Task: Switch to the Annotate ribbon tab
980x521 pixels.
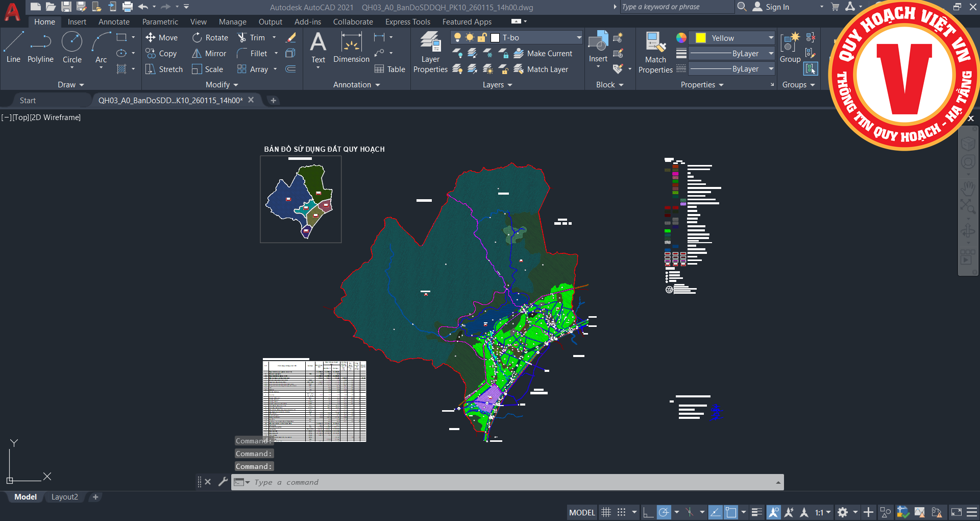Action: [x=114, y=22]
